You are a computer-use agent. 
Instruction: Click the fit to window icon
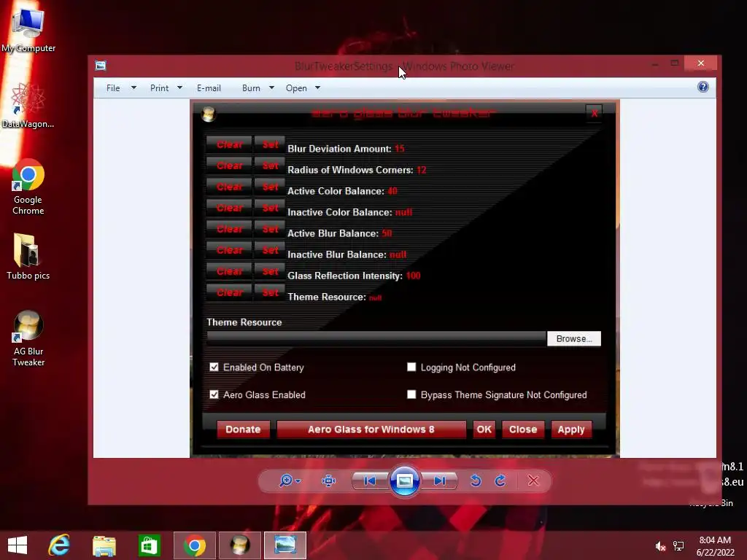(329, 481)
